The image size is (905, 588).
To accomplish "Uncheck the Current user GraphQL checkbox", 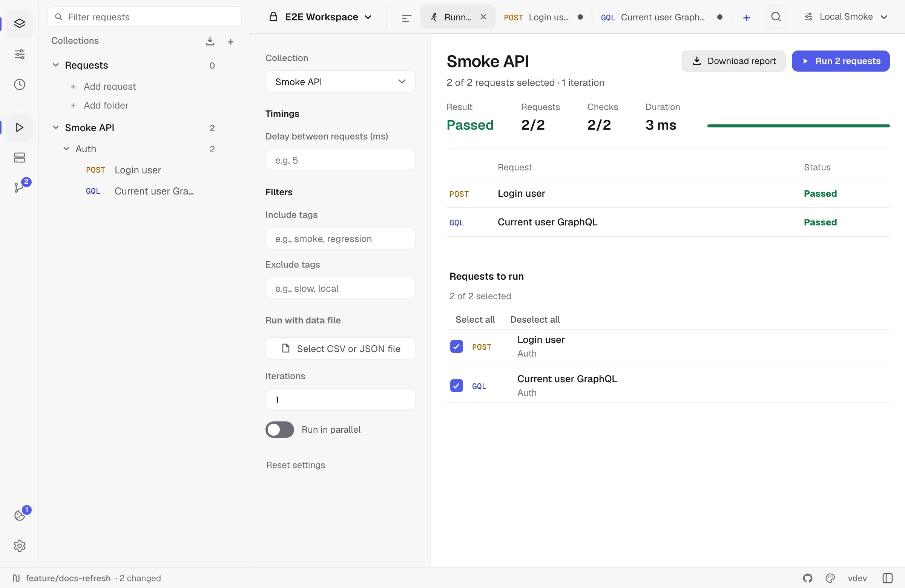I will 456,386.
